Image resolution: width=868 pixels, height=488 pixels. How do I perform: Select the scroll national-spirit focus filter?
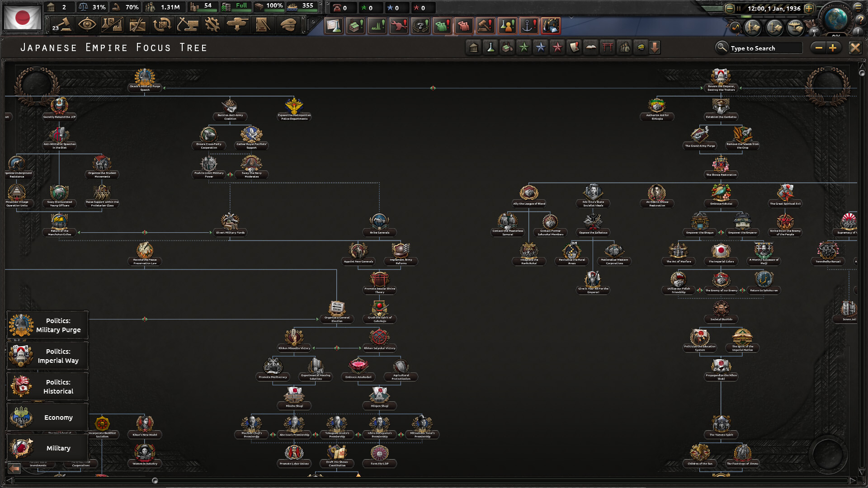[574, 47]
